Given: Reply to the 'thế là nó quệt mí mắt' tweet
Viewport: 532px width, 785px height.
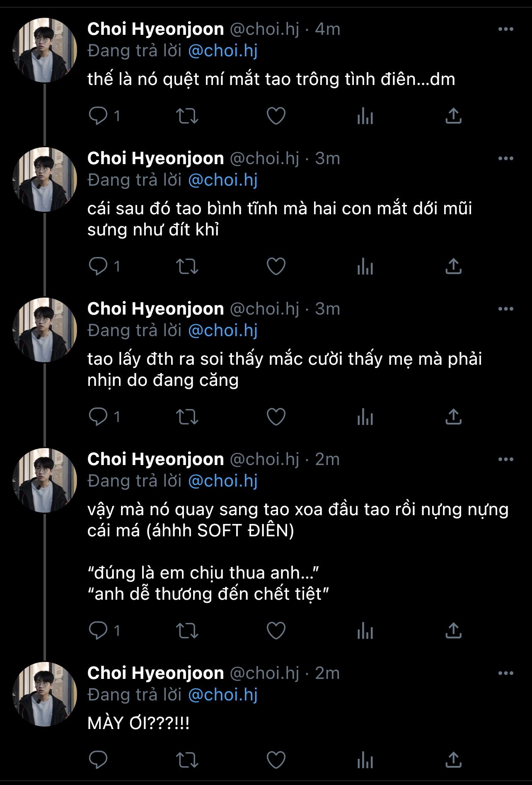Looking at the screenshot, I should click(98, 116).
